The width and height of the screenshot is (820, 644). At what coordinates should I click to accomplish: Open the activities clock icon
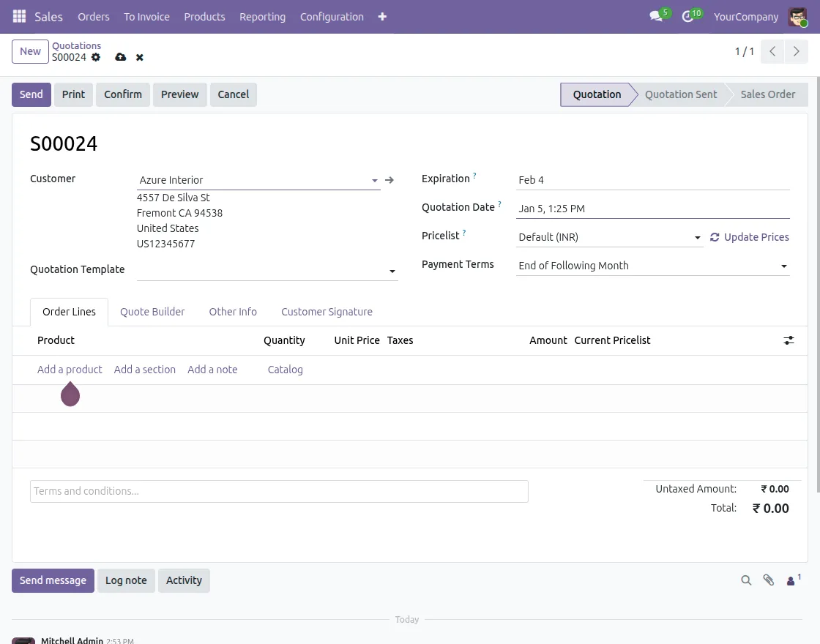click(x=687, y=16)
